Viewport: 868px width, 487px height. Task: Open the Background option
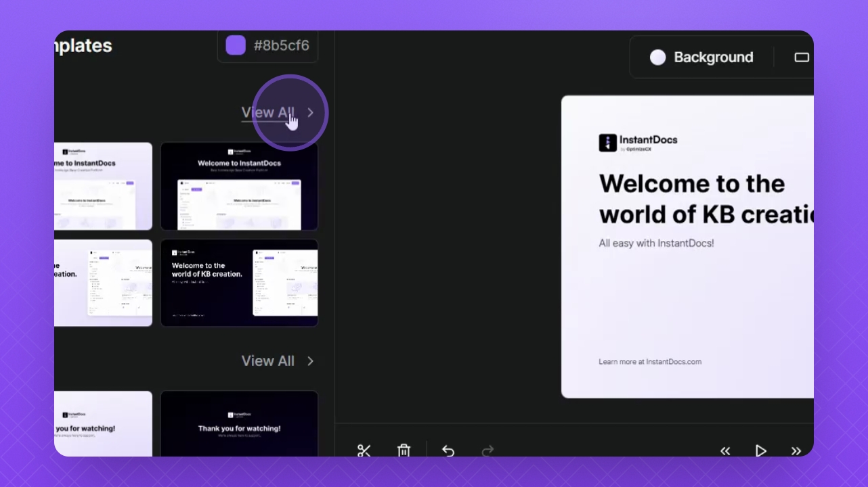(701, 57)
